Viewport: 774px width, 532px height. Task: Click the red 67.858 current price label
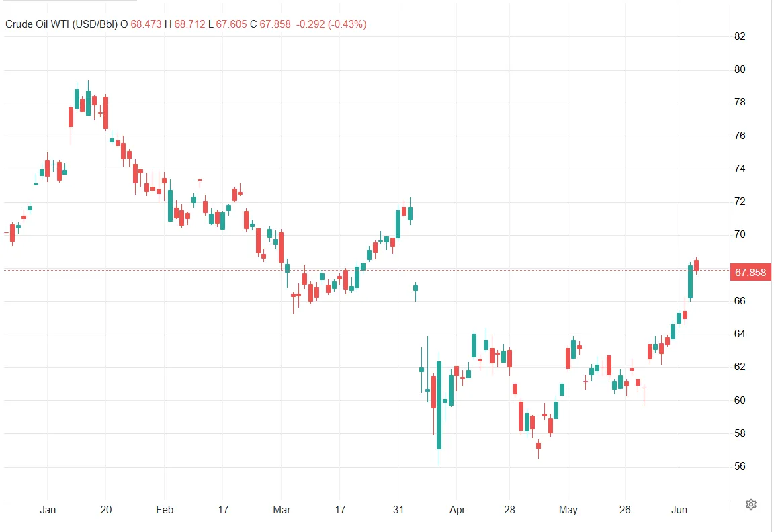coord(750,273)
